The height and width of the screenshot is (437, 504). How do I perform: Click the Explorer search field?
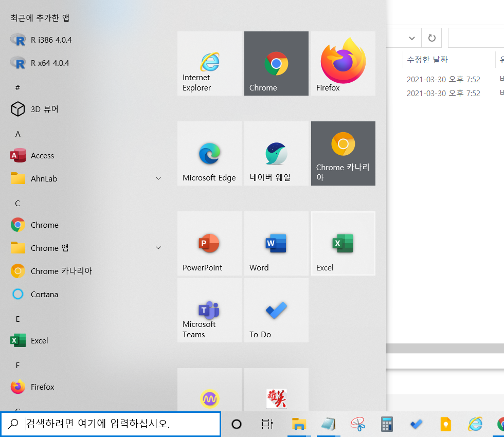click(x=476, y=38)
